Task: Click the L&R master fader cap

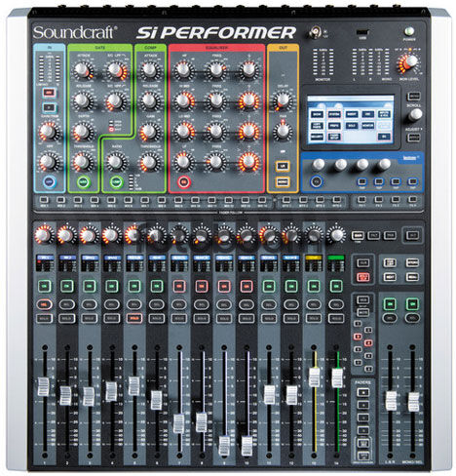Action: point(391,401)
